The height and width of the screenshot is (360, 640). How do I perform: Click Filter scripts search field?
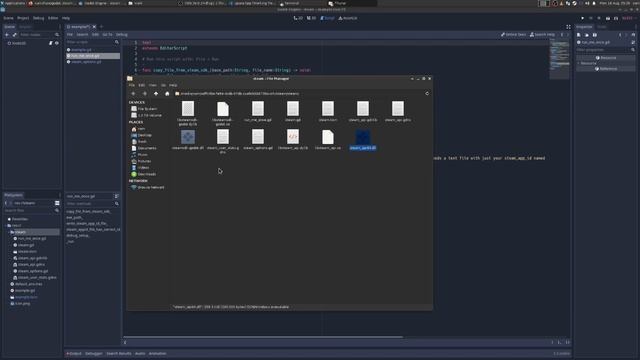93,42
